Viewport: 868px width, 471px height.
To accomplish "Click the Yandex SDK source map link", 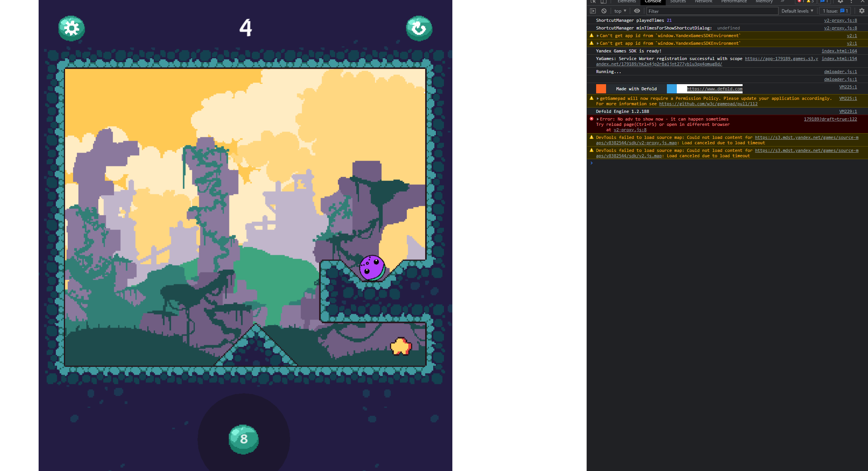I will pyautogui.click(x=805, y=137).
